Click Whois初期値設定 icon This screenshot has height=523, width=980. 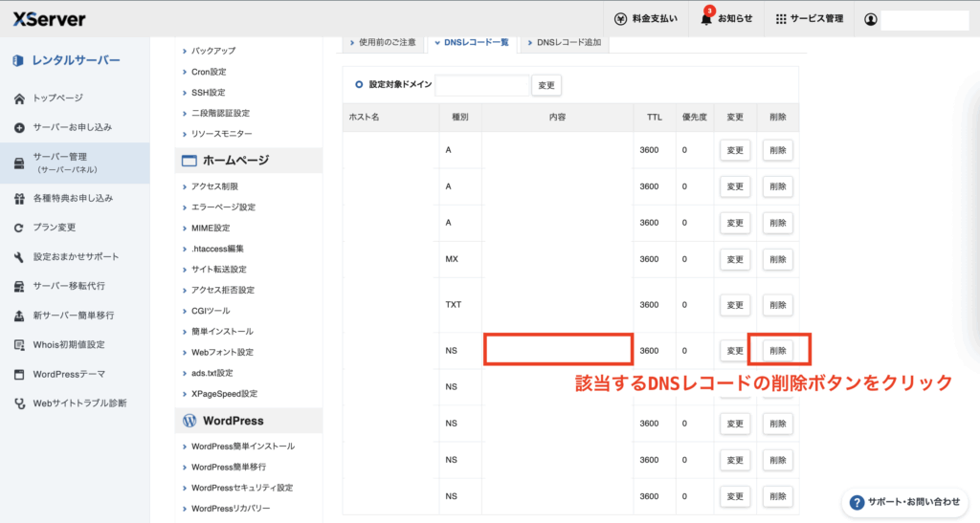pyautogui.click(x=19, y=345)
